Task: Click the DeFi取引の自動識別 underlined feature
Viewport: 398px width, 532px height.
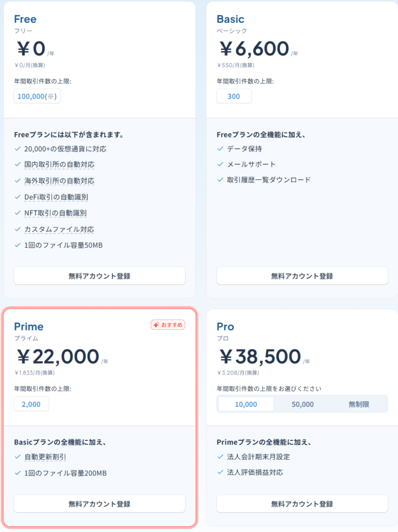Action: [56, 197]
